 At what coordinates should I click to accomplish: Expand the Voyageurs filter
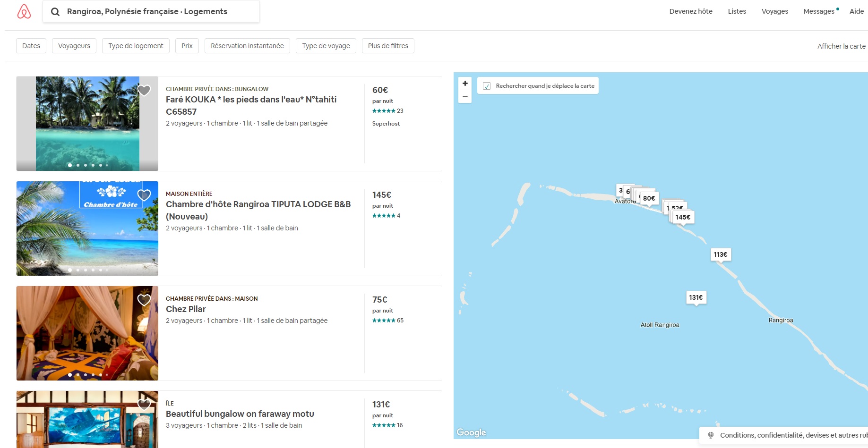pos(74,46)
